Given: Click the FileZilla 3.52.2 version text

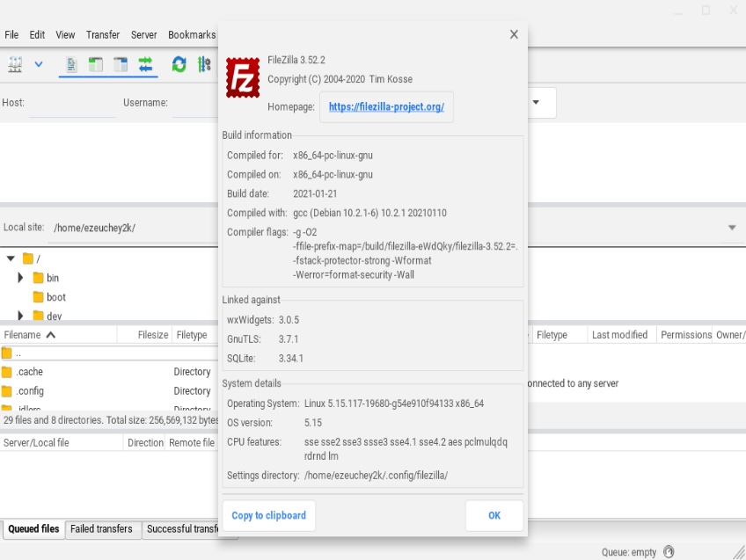Looking at the screenshot, I should [296, 60].
